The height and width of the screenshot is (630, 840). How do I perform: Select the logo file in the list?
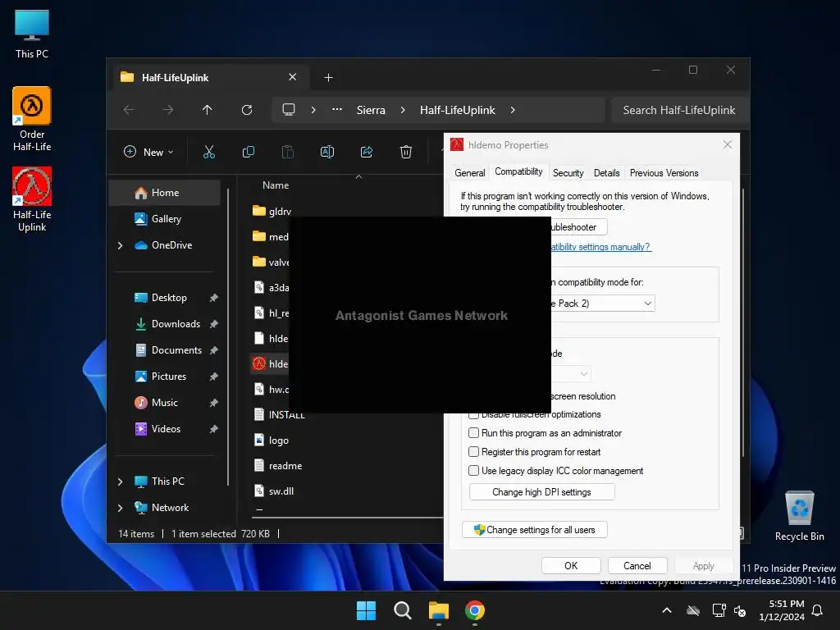[278, 441]
